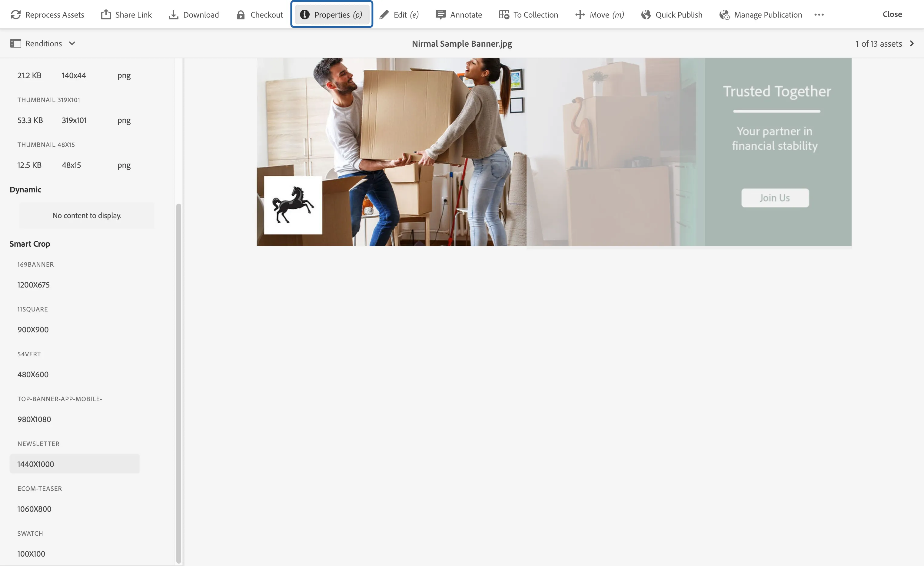The height and width of the screenshot is (566, 924).
Task: Click the Reprocess Assets icon
Action: [16, 15]
